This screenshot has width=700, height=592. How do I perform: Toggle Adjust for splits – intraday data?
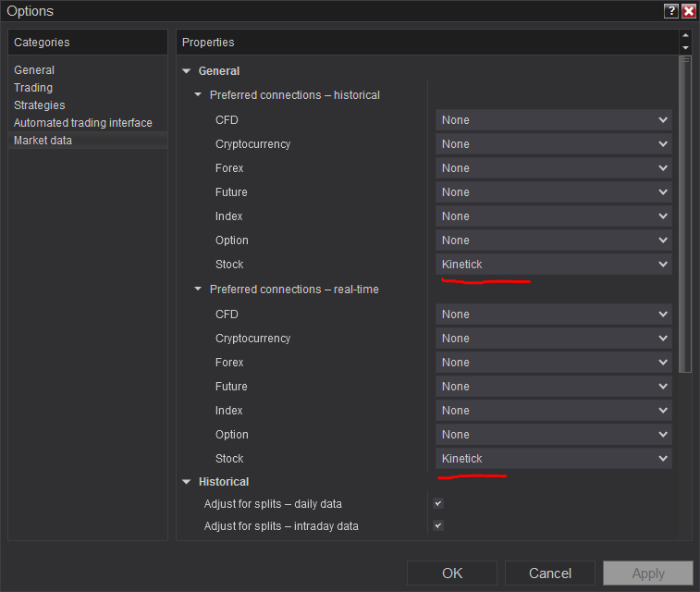[x=438, y=526]
